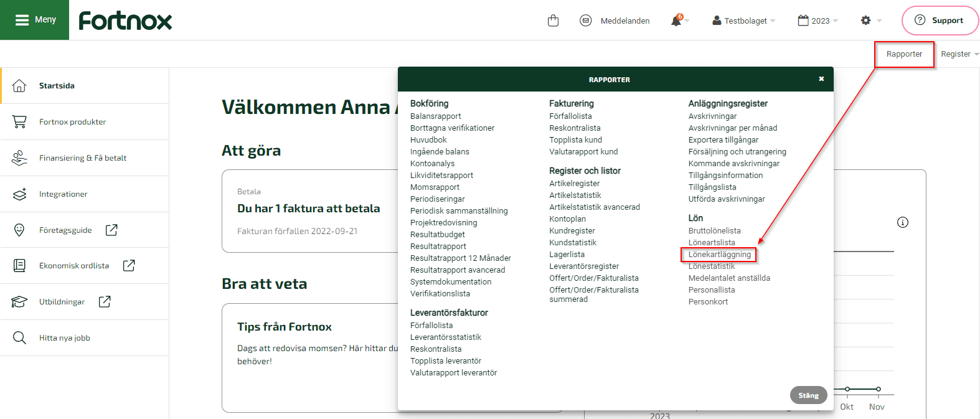The height and width of the screenshot is (419, 980).
Task: Open the Huvudbok report
Action: (x=428, y=139)
